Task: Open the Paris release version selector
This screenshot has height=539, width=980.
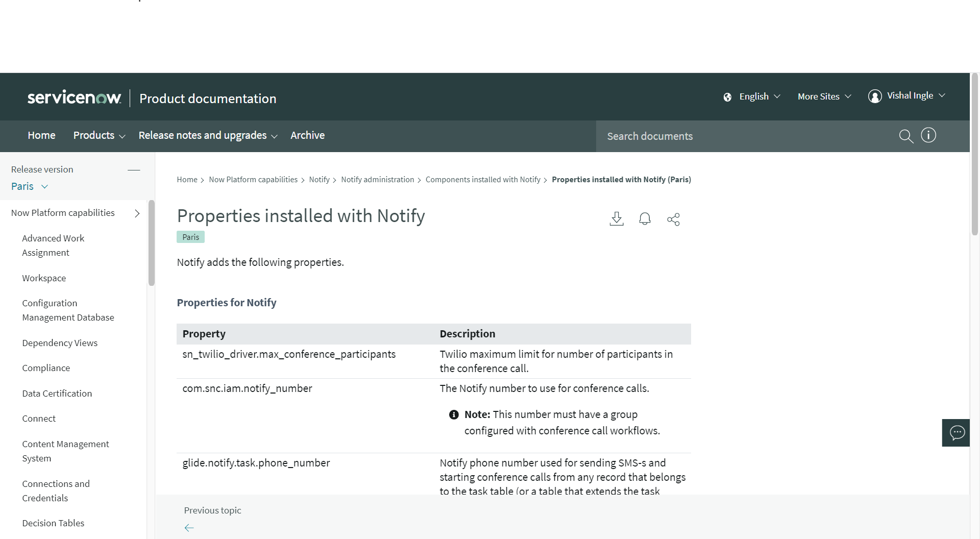Action: [x=29, y=186]
